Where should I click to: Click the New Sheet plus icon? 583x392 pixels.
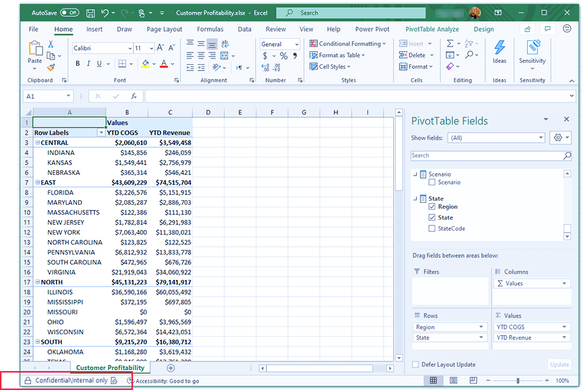click(170, 368)
